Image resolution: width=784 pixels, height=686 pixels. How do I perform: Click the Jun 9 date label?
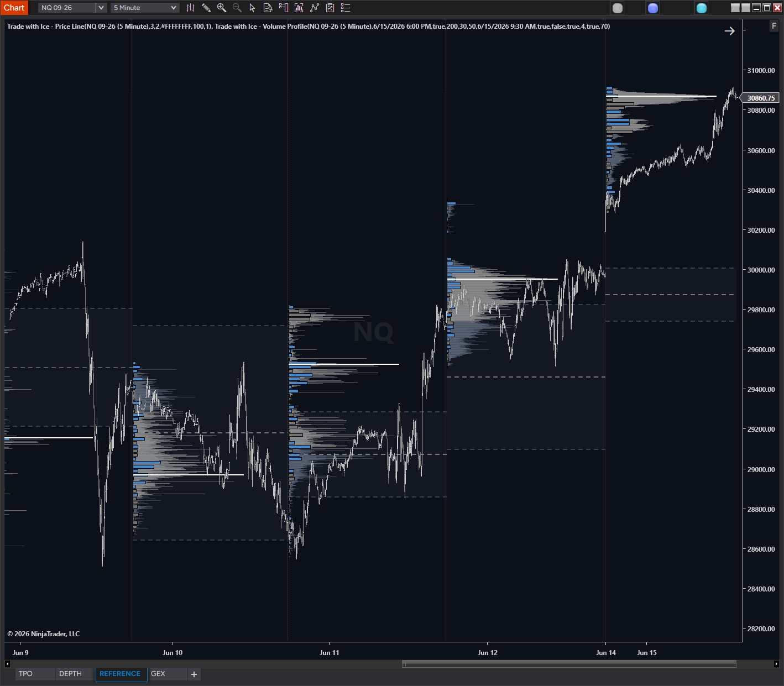coord(20,653)
